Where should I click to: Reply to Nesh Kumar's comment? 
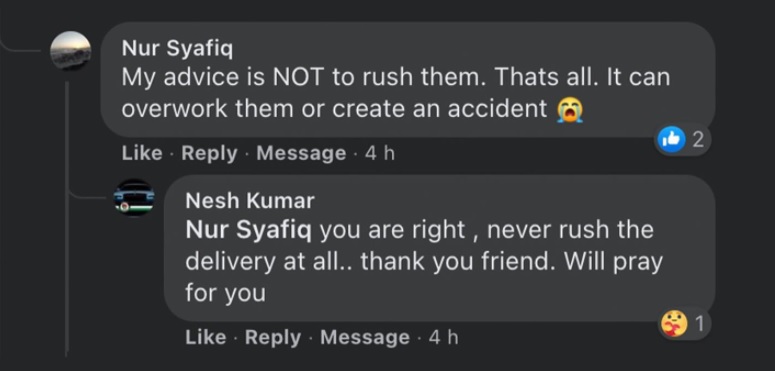pyautogui.click(x=273, y=338)
